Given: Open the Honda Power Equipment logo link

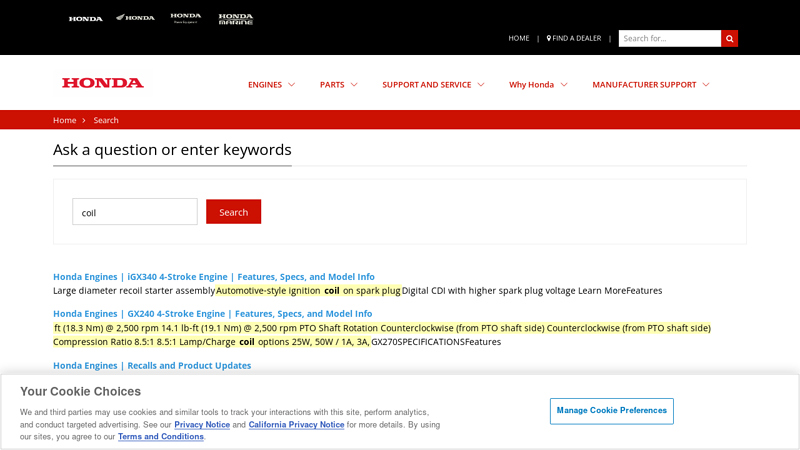Looking at the screenshot, I should point(185,18).
